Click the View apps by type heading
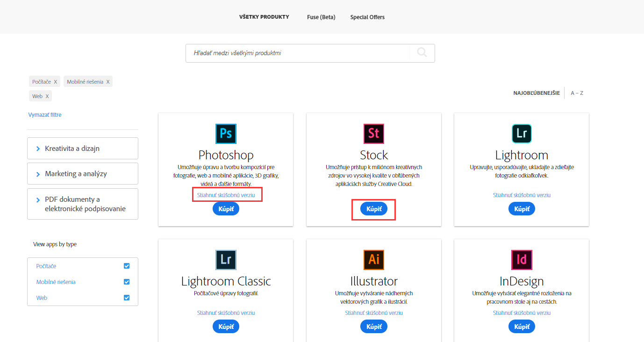644x342 pixels. tap(55, 244)
